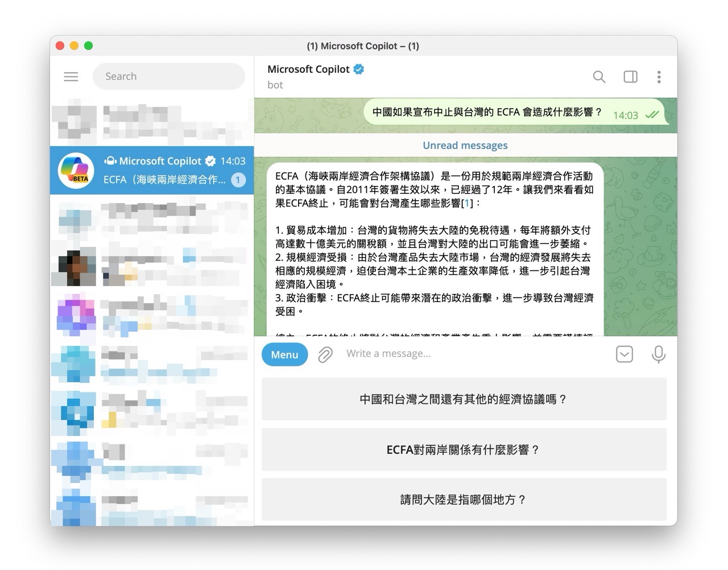The width and height of the screenshot is (728, 570).
Task: Click the macOS yellow minimize button
Action: pyautogui.click(x=74, y=46)
